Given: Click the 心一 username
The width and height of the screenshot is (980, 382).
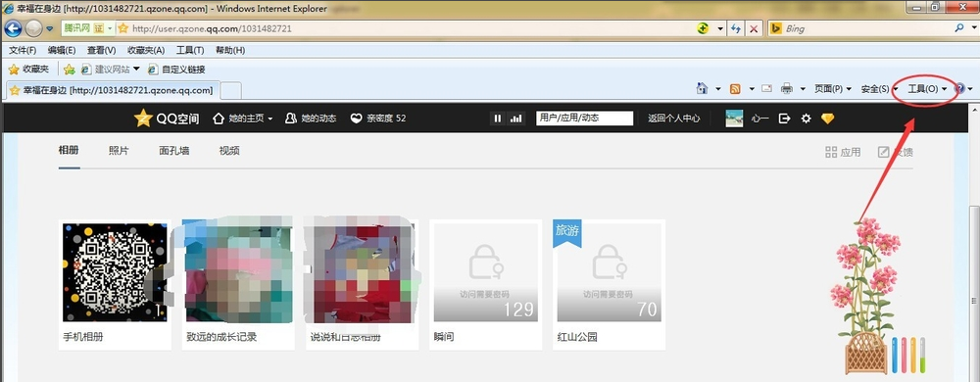Looking at the screenshot, I should click(759, 119).
